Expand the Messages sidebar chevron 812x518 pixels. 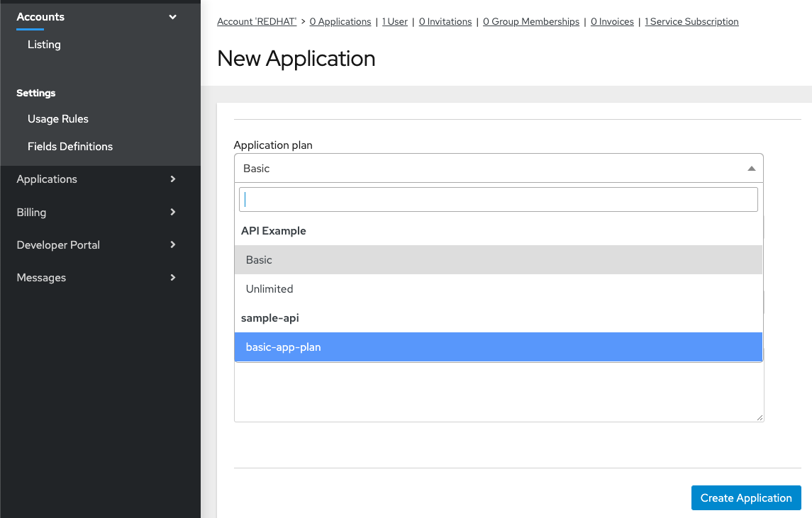point(172,278)
